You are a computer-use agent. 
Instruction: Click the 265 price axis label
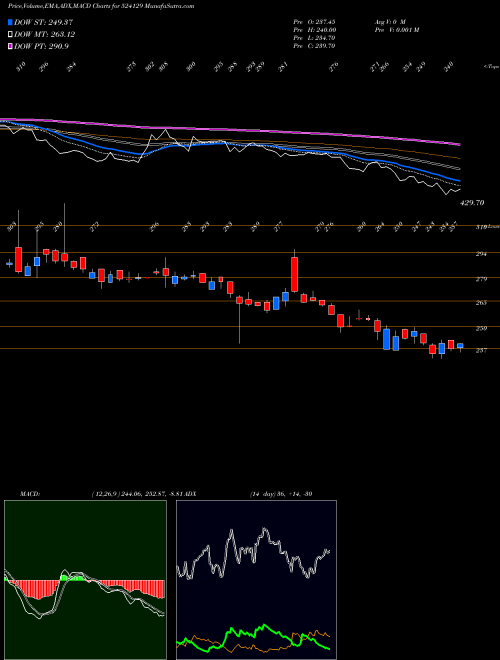(x=481, y=303)
